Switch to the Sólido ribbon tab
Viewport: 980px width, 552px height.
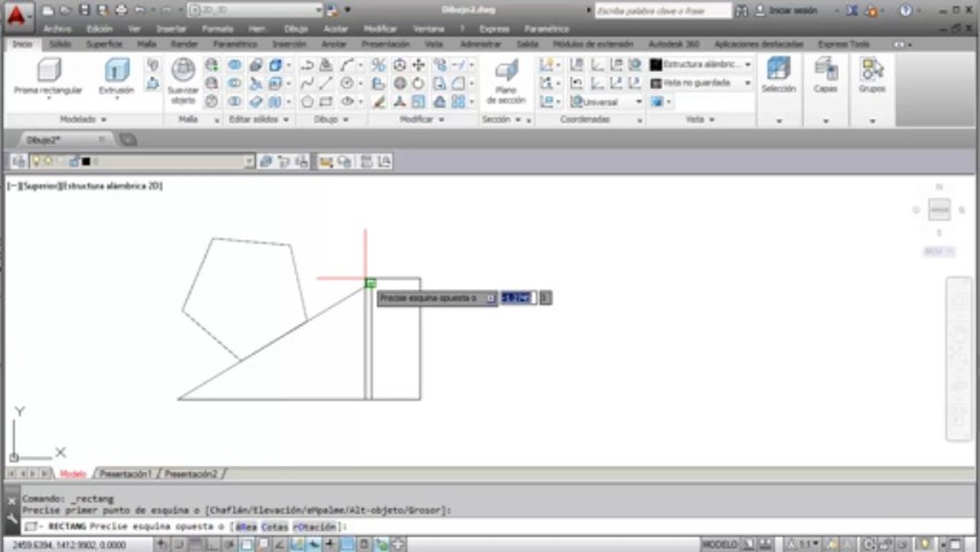coord(60,44)
